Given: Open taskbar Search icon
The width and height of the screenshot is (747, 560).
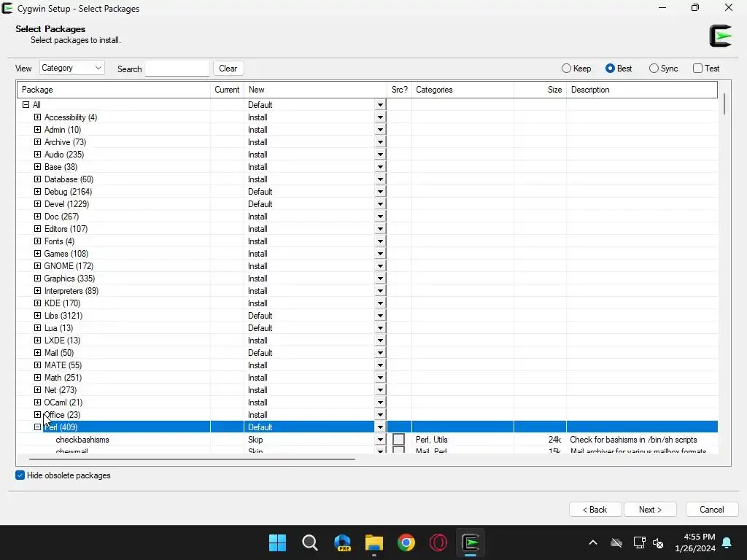Looking at the screenshot, I should tap(309, 542).
